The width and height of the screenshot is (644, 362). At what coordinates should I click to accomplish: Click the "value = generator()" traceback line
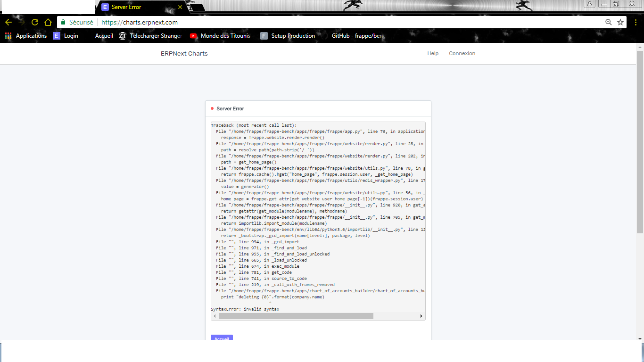(x=245, y=187)
